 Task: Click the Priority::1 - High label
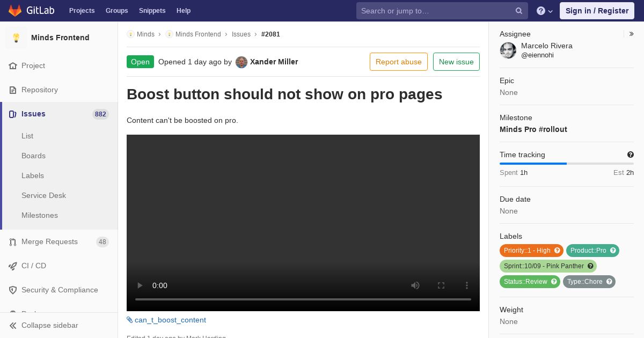pos(531,251)
